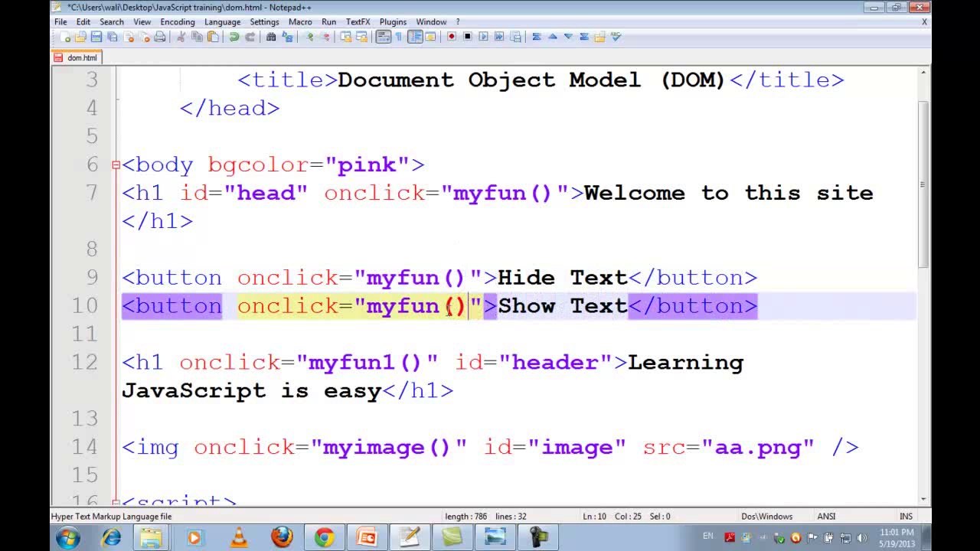Screen dimensions: 980x551
Task: Open the Run menu
Action: click(328, 22)
